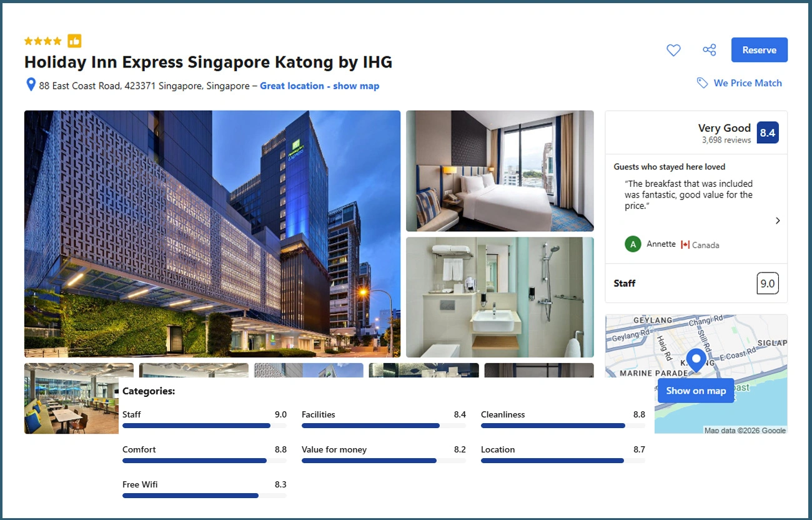
Task: Click the price tag icon by We Price Match
Action: click(702, 83)
